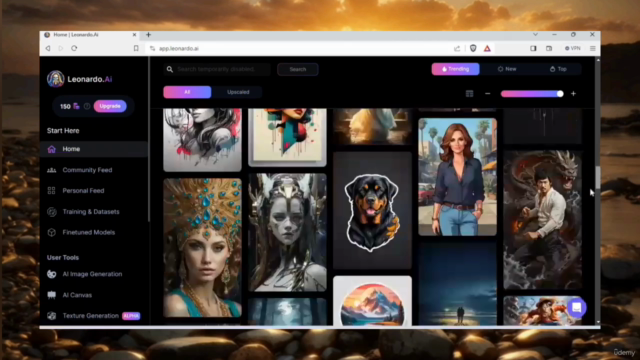Open the browser hamburger menu

[593, 48]
